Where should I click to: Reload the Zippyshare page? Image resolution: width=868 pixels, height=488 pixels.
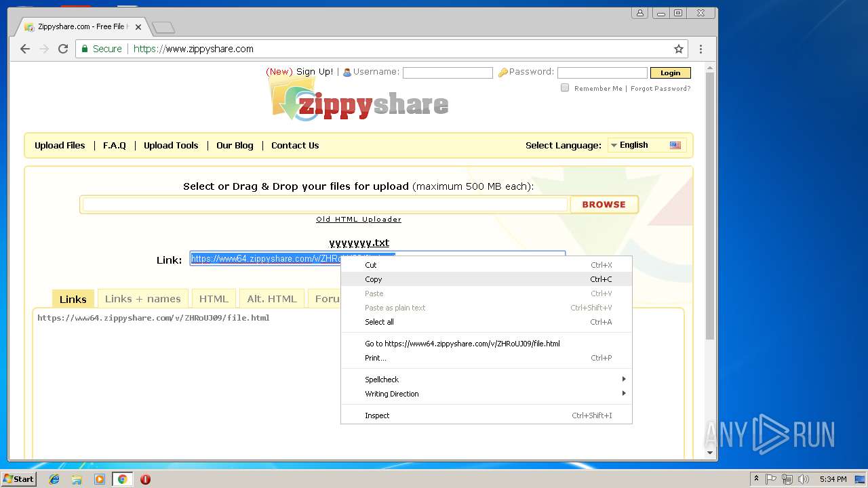(x=63, y=49)
